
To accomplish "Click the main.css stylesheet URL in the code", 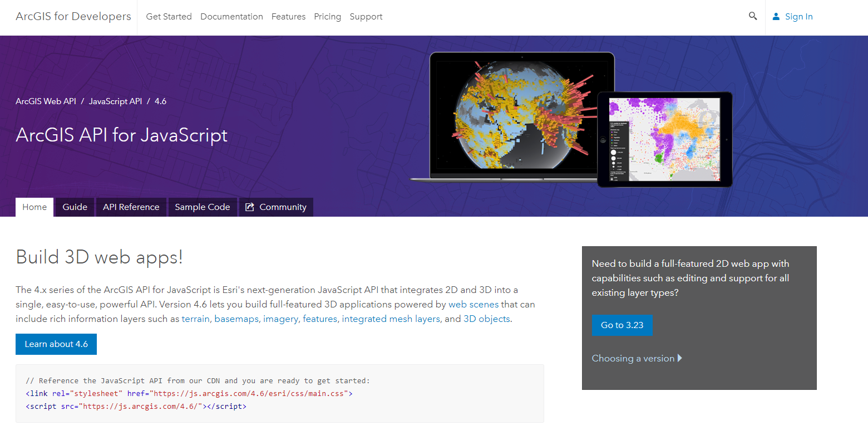I will click(x=248, y=394).
